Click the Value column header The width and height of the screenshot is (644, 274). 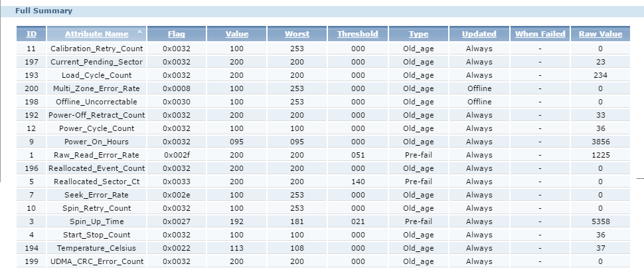(236, 34)
